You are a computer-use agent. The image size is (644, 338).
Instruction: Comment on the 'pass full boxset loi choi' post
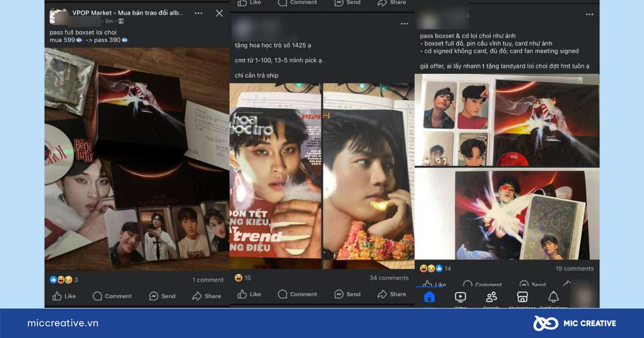coord(112,296)
